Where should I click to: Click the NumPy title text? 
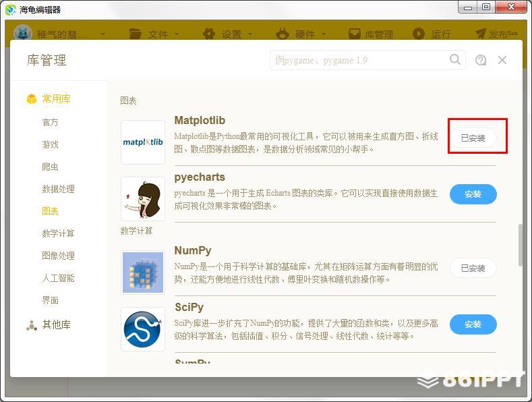click(193, 250)
